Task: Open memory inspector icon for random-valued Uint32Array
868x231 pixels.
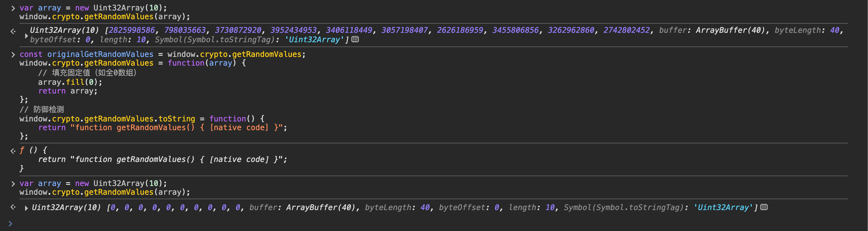Action: 355,39
